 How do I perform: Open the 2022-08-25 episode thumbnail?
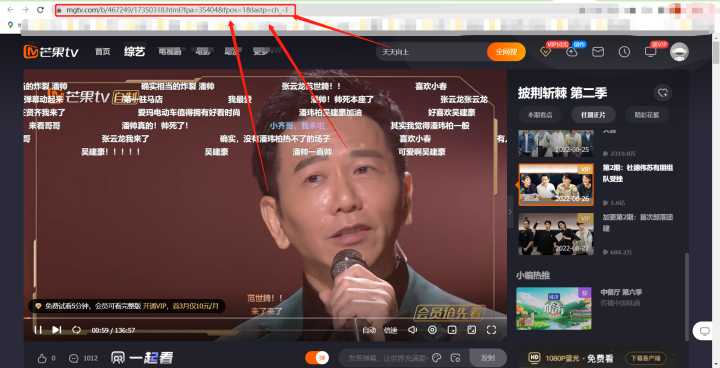point(556,144)
